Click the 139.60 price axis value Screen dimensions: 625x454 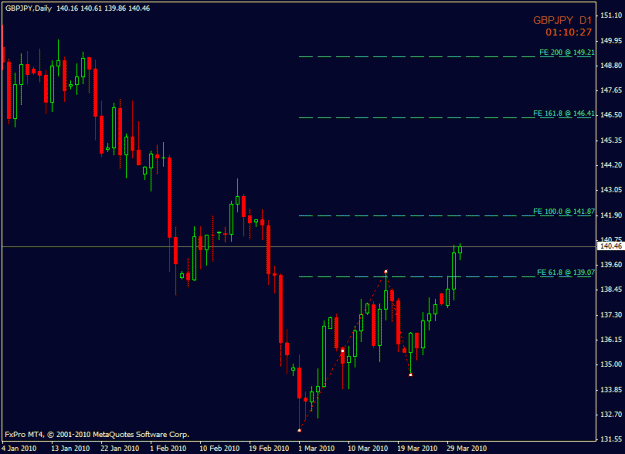(611, 265)
